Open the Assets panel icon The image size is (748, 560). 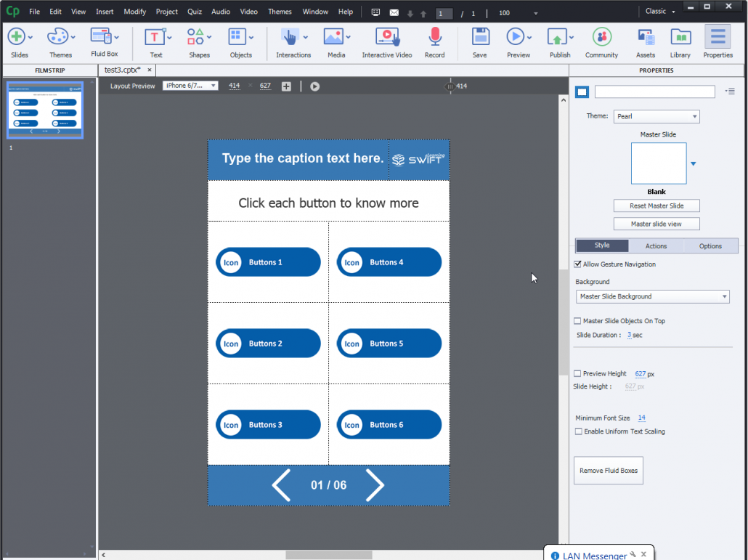pyautogui.click(x=645, y=36)
